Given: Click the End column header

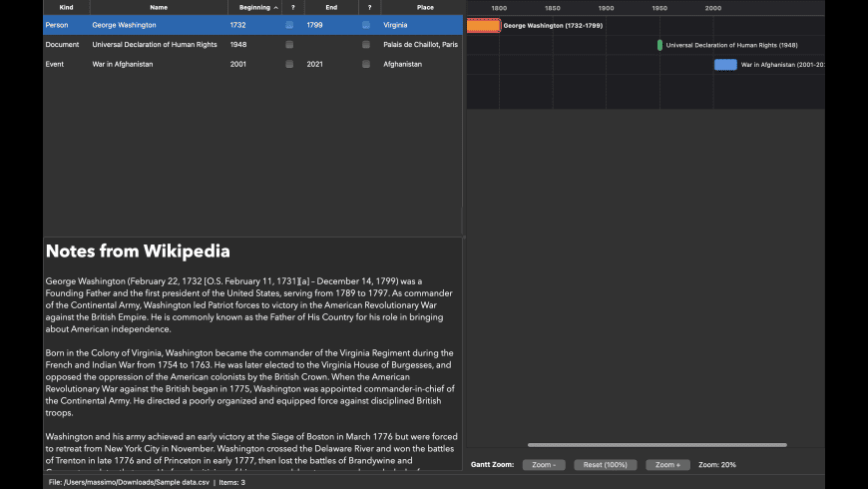Looking at the screenshot, I should click(331, 7).
